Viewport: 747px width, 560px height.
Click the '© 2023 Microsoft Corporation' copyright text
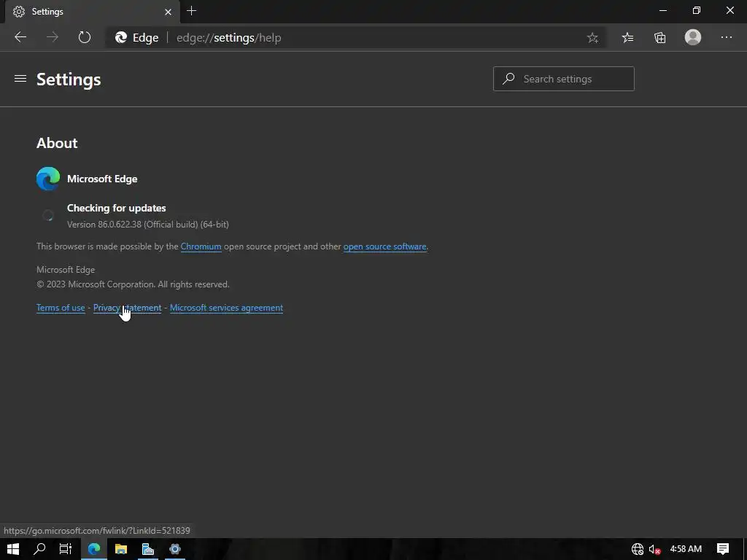133,284
